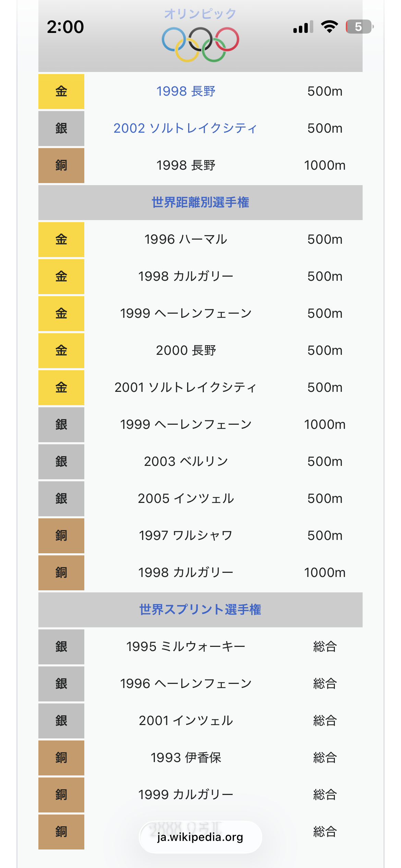
Task: Tap the Olympic rings logo
Action: pos(200,44)
